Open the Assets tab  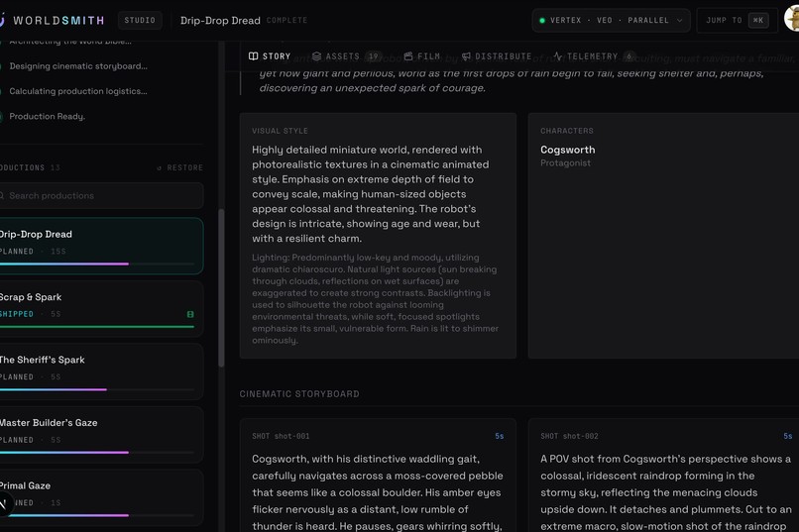pos(345,56)
